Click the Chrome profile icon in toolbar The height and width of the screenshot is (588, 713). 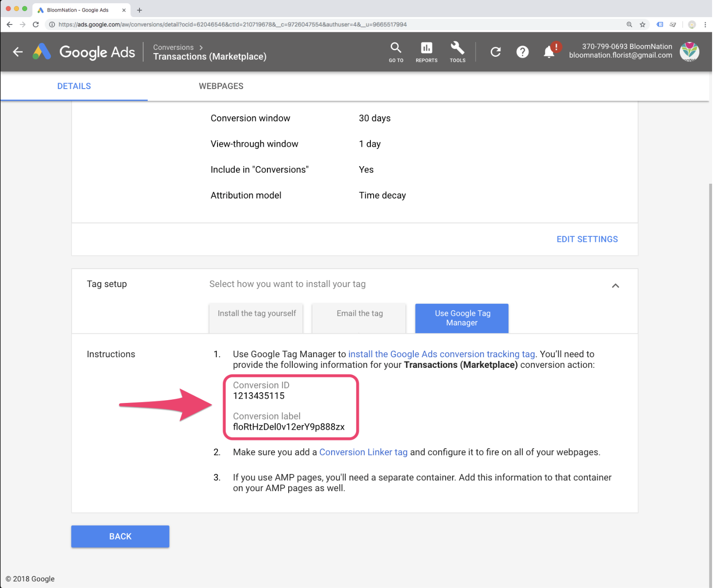pos(692,24)
